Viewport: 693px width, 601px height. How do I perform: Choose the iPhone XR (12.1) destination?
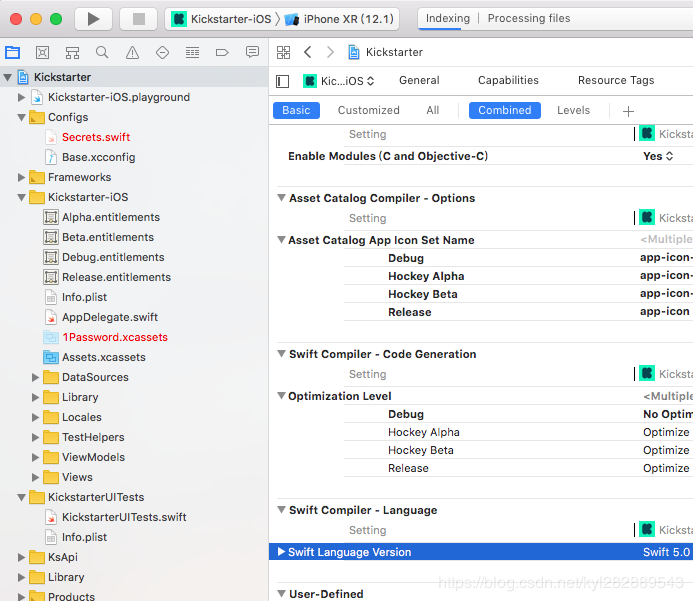click(x=339, y=19)
